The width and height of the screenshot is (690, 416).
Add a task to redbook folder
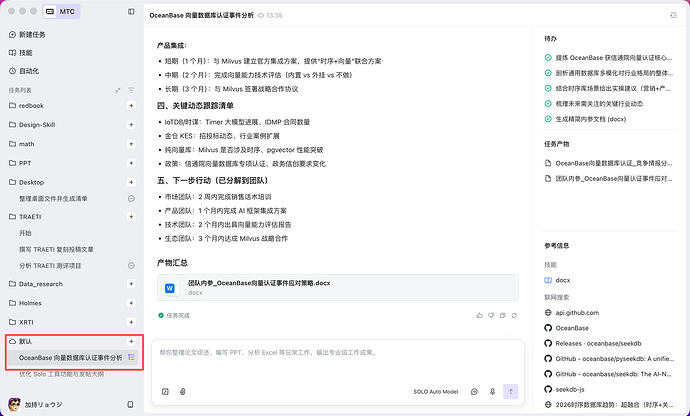[x=131, y=106]
